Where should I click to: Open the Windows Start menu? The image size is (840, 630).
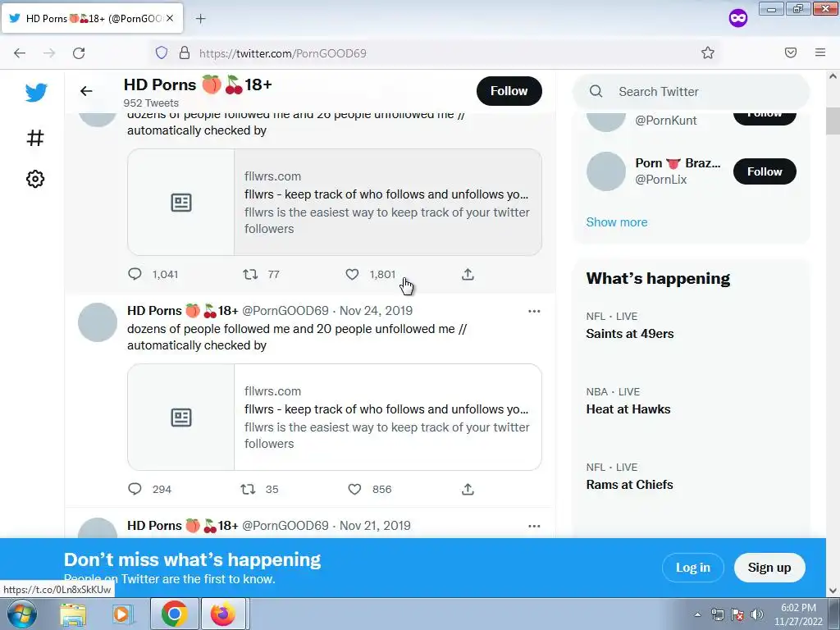22,614
